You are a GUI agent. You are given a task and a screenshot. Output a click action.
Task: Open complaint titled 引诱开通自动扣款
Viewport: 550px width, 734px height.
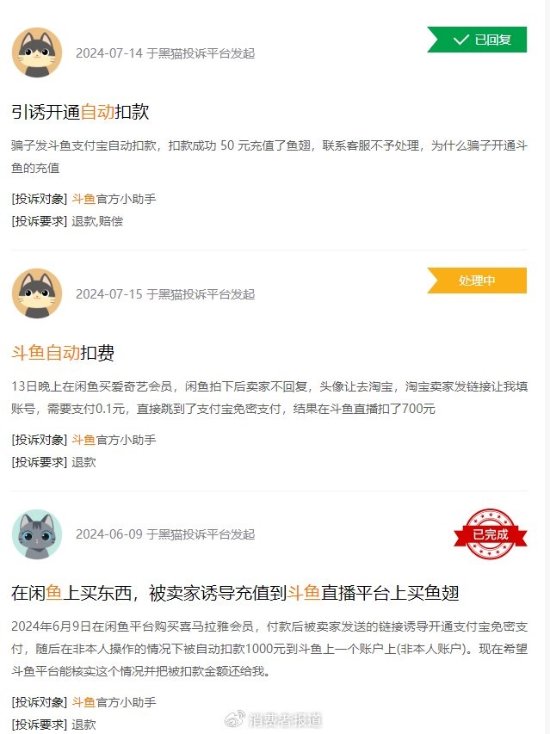pyautogui.click(x=80, y=112)
